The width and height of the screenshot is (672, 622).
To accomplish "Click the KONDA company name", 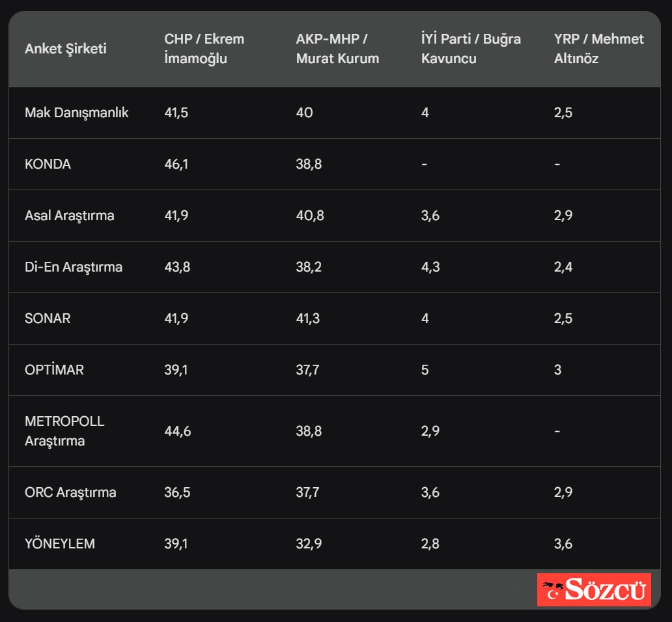I will [x=48, y=164].
